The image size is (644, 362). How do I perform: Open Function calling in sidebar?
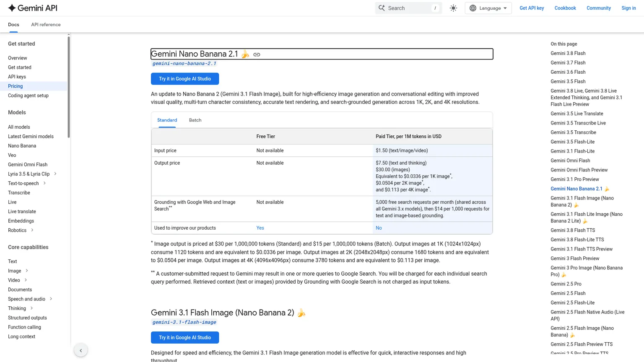(24, 327)
